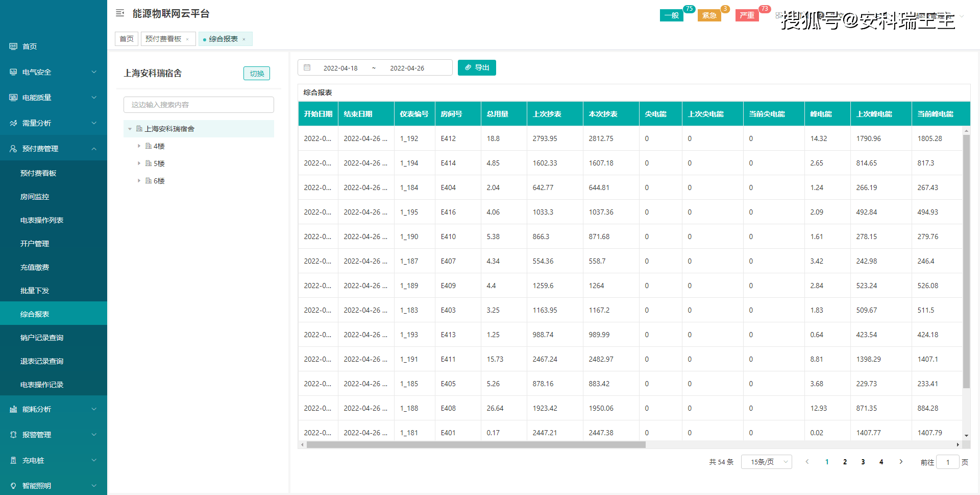Open the 首页 home menu item
This screenshot has width=980, height=495.
(x=54, y=46)
